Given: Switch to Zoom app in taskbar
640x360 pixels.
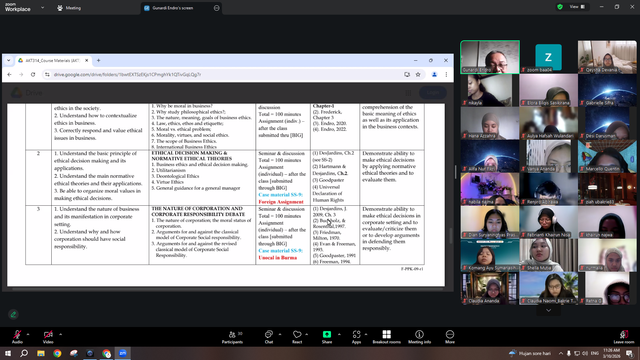Looking at the screenshot, I should coord(123,353).
